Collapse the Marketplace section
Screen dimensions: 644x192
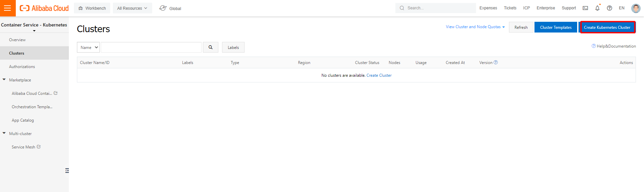[x=4, y=80]
